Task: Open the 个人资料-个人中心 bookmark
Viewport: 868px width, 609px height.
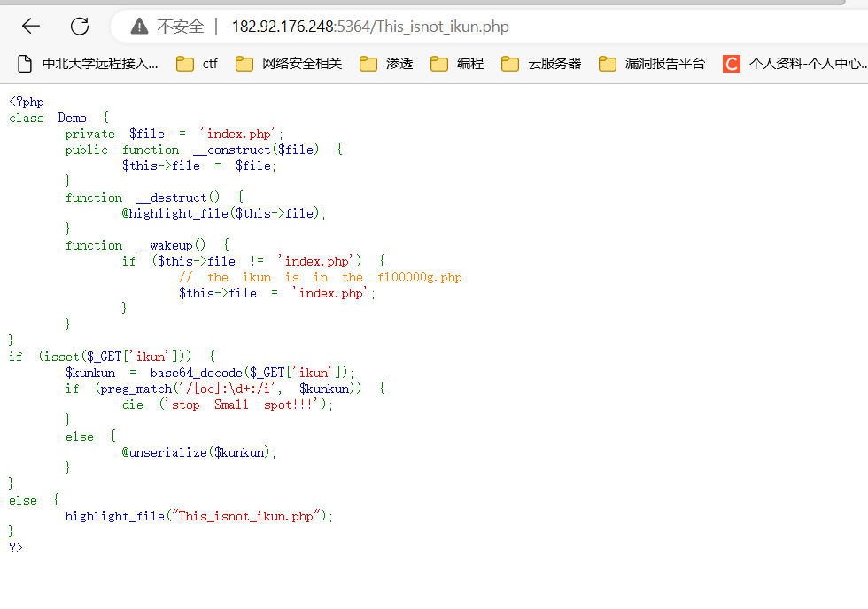Action: pyautogui.click(x=794, y=64)
